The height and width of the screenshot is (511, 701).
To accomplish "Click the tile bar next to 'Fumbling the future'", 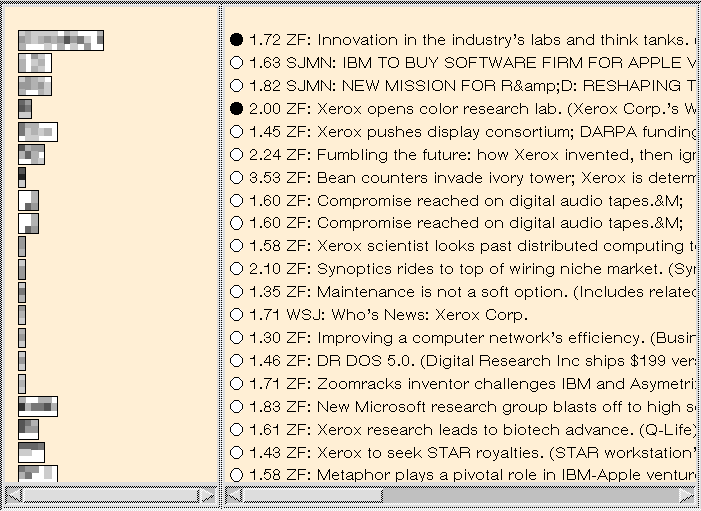I will [x=31, y=154].
